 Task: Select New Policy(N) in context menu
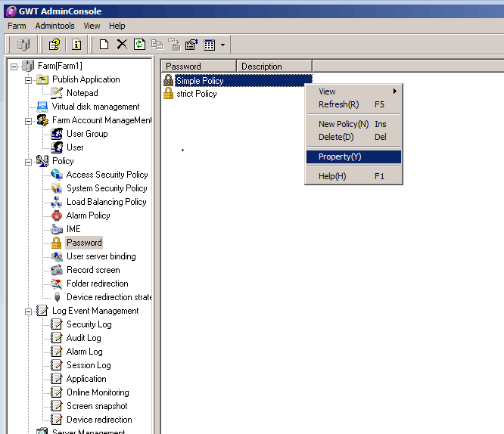[x=344, y=124]
